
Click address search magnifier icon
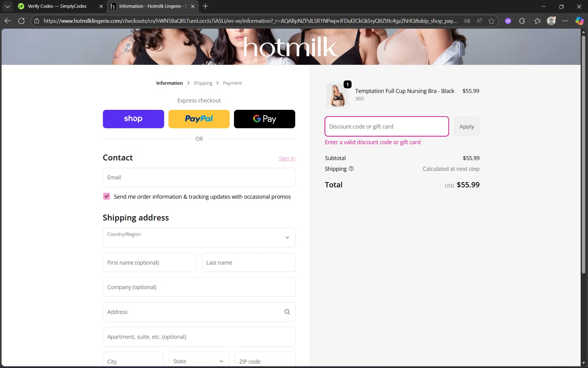click(x=287, y=312)
